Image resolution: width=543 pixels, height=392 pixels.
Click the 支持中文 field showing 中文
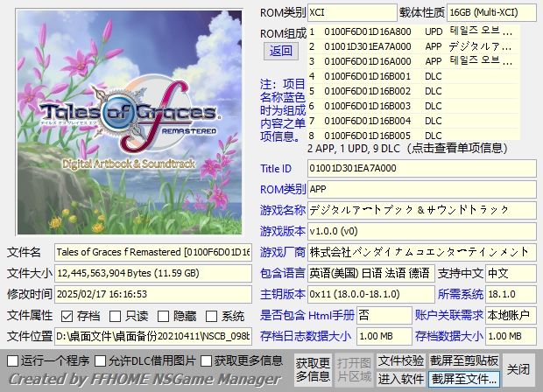point(511,273)
